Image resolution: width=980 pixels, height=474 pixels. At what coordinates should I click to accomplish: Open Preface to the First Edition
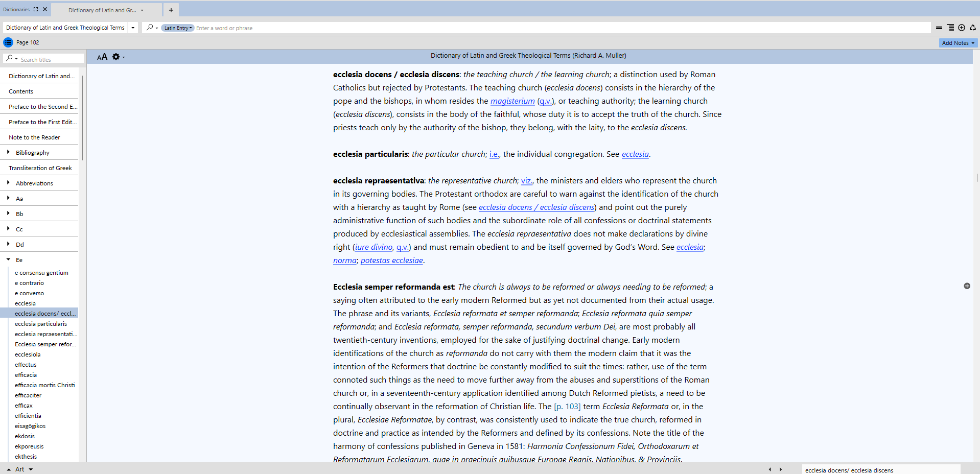point(42,122)
